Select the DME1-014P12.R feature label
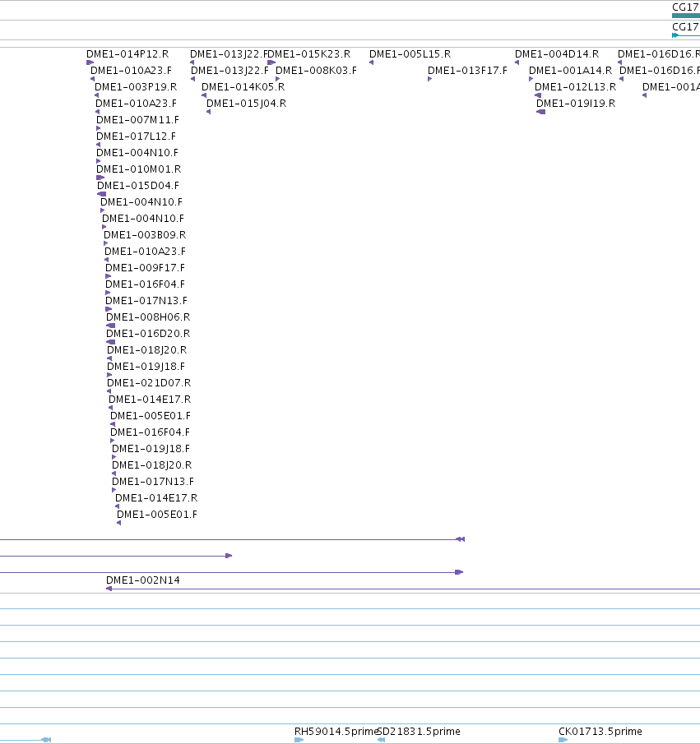This screenshot has height=744, width=700. (127, 54)
